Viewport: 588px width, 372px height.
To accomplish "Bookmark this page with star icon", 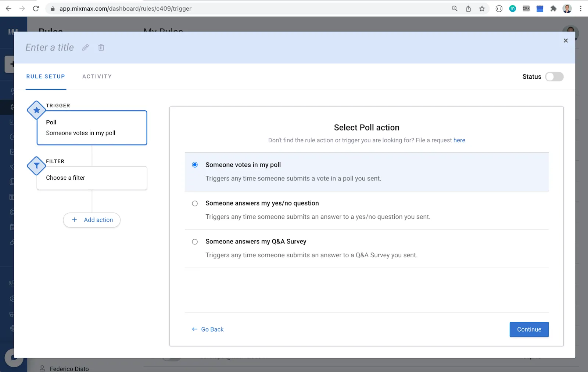I will pyautogui.click(x=482, y=8).
